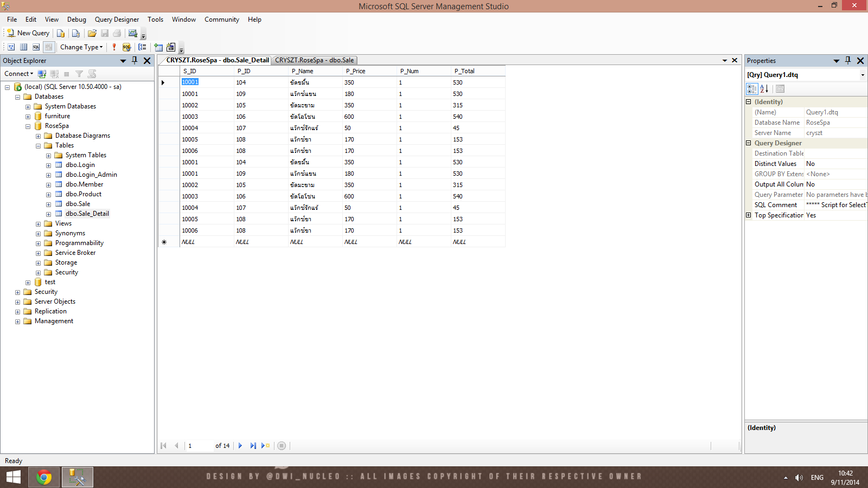Click the P_Name column header
The height and width of the screenshot is (488, 868).
(315, 71)
